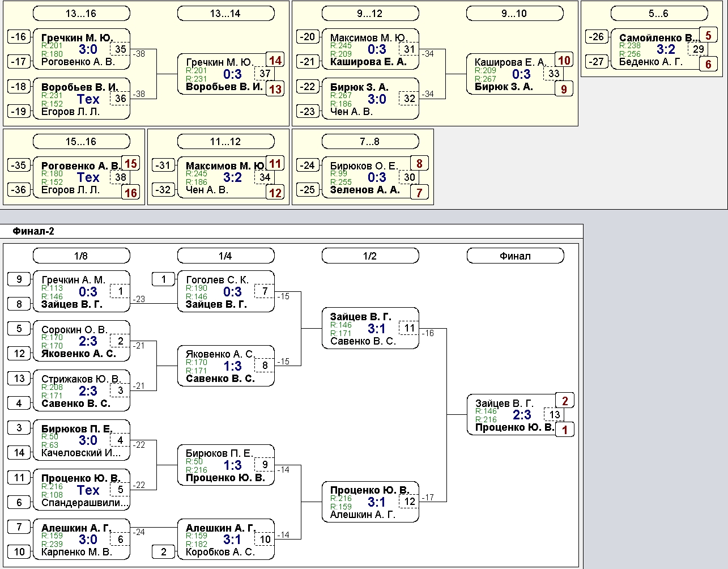Screen dimensions: 728x569
Task: Click match number box 29
Action: click(699, 49)
